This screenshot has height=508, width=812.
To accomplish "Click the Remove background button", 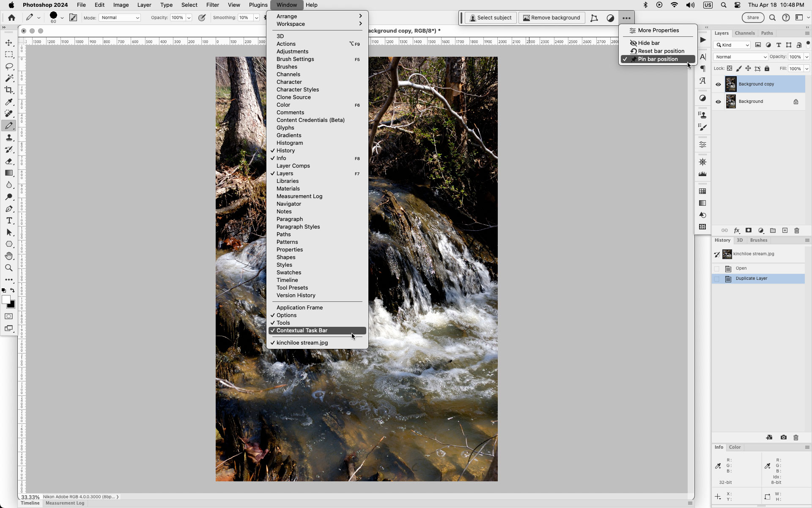I will (x=551, y=17).
